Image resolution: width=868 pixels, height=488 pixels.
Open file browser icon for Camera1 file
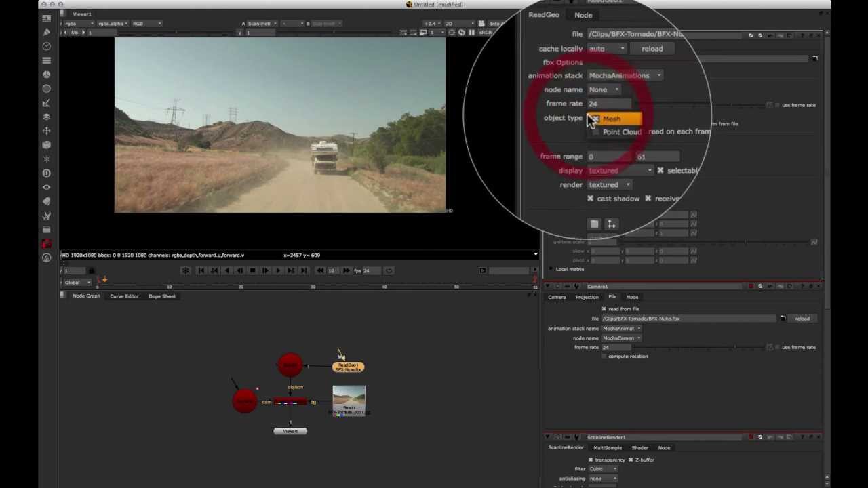click(783, 319)
